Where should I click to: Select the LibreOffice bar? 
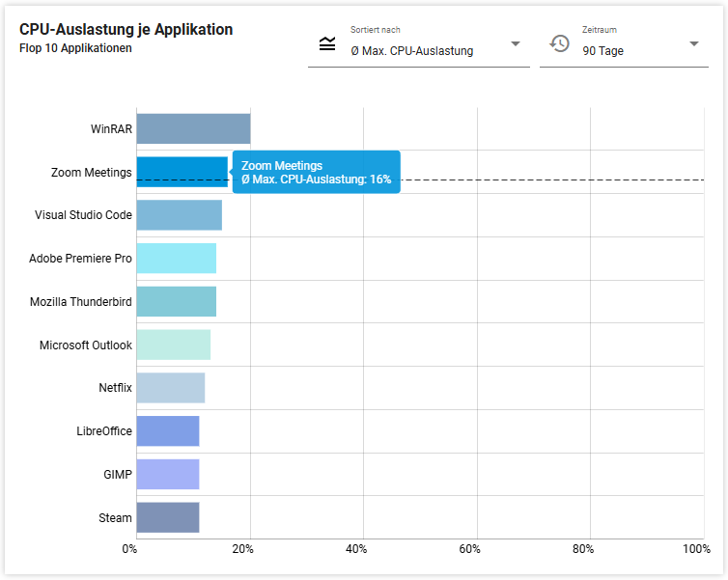tap(167, 431)
